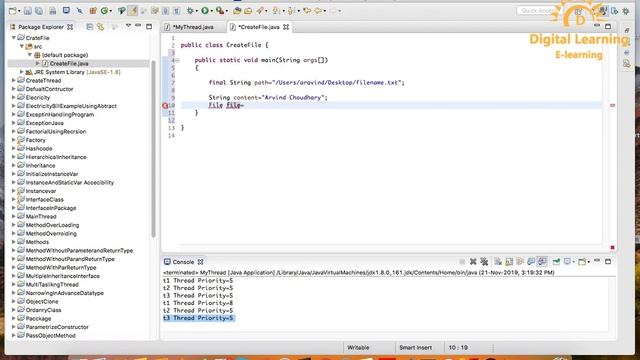Click the Quick Access search field
Screen dimensions: 640x360
pos(539,11)
